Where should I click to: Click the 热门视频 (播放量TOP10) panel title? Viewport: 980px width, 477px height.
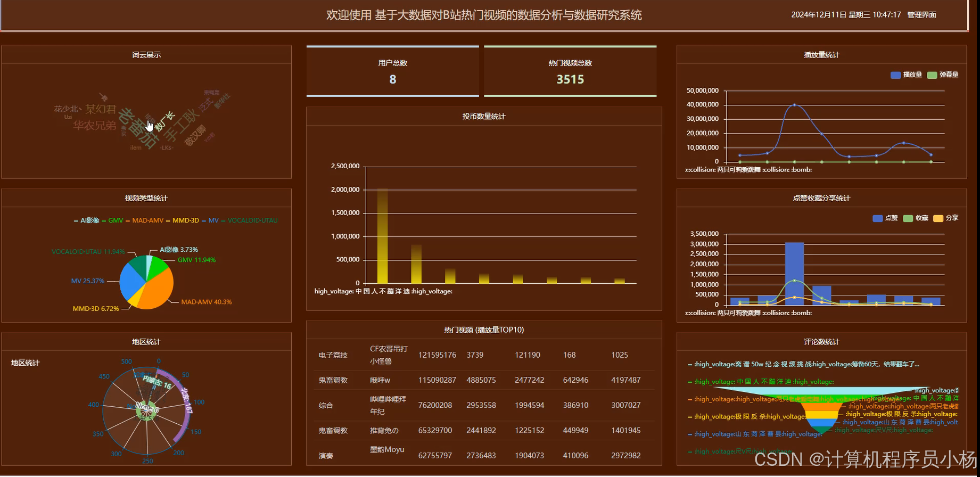(x=484, y=330)
